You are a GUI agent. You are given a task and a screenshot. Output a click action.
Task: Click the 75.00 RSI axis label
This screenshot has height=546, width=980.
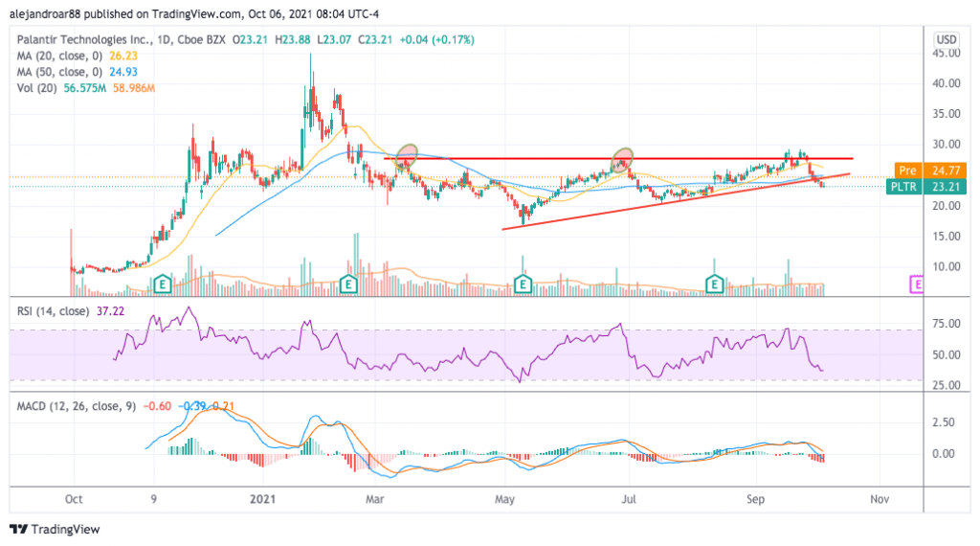point(947,324)
